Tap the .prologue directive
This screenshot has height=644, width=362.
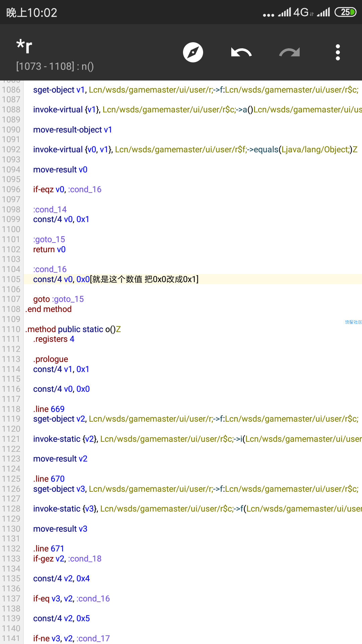click(x=51, y=359)
